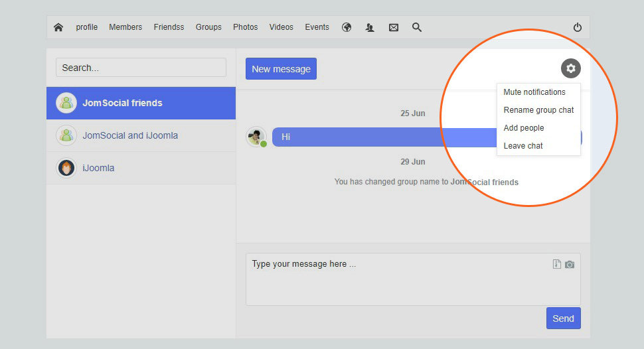This screenshot has height=349, width=644.
Task: Click the JomSocial and iJoomla group avatar
Action: pyautogui.click(x=66, y=135)
